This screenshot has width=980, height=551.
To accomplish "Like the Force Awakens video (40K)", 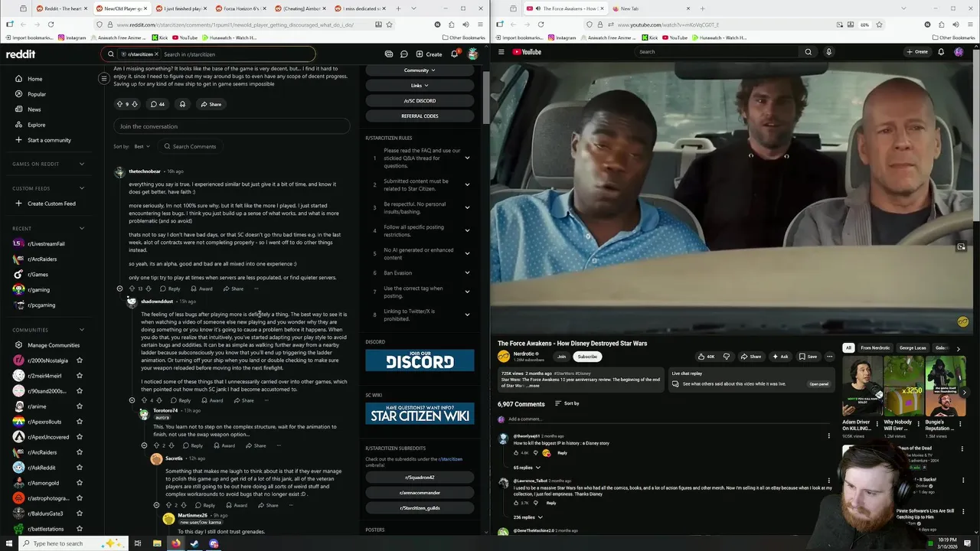I will (x=706, y=357).
